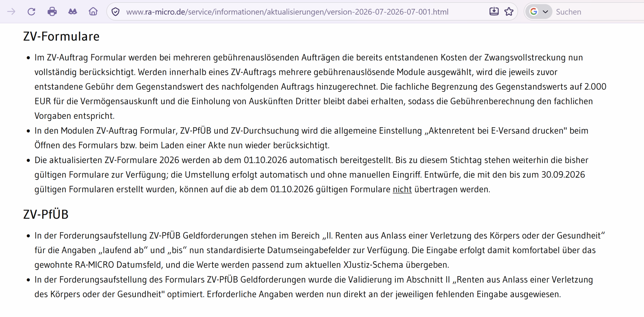Reload the page with the refresh icon
Image resolution: width=644 pixels, height=317 pixels.
(31, 12)
